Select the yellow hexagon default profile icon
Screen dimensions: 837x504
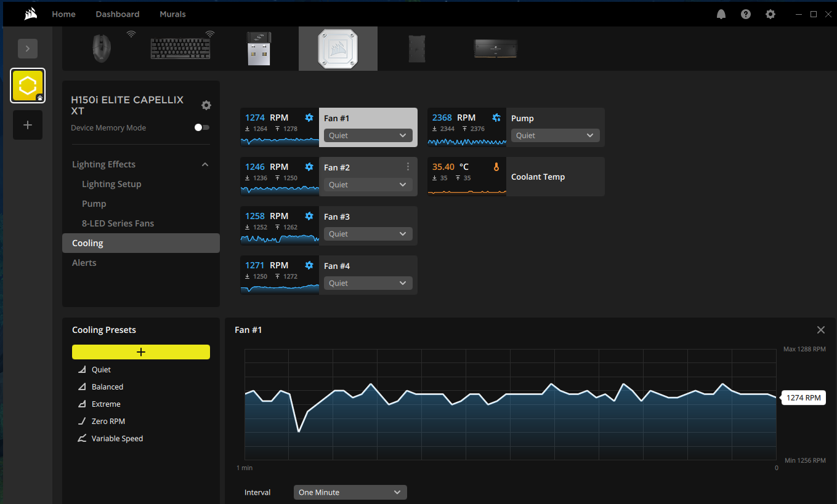28,86
